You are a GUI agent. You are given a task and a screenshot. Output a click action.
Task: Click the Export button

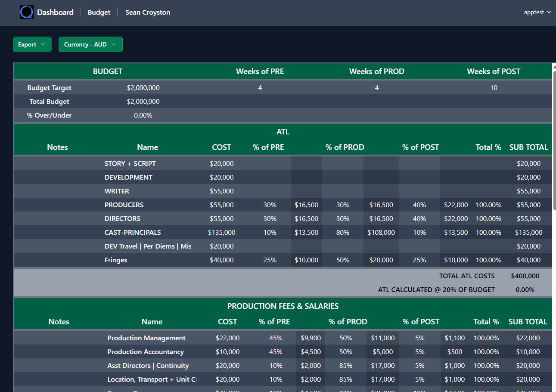pyautogui.click(x=27, y=44)
